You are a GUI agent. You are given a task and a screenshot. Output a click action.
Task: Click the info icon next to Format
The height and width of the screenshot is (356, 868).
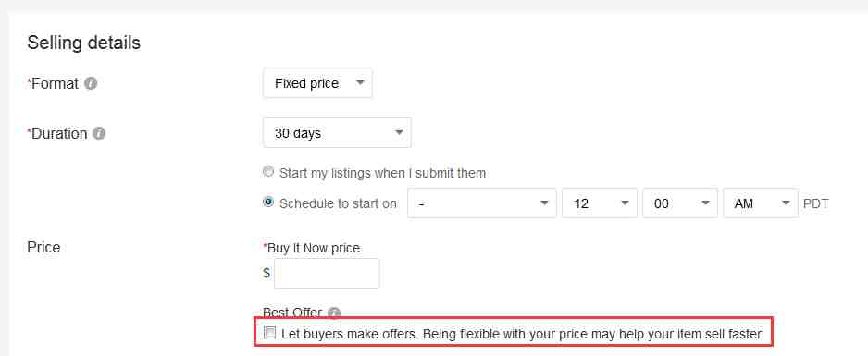92,83
